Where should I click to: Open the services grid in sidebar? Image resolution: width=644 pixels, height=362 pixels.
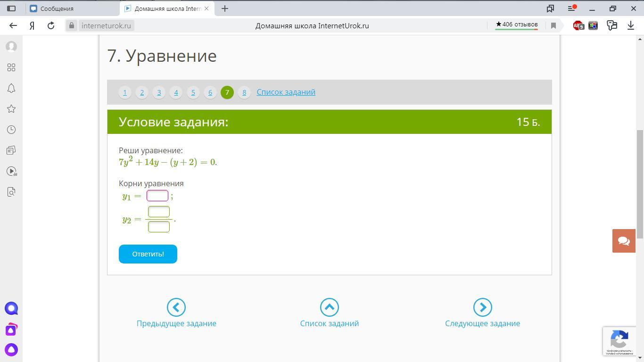(11, 67)
